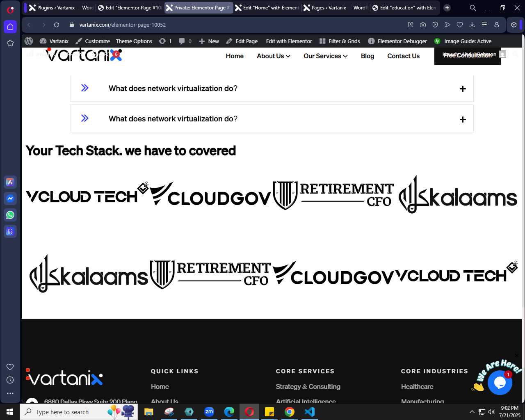The width and height of the screenshot is (525, 420).
Task: Open Zoom from taskbar
Action: [209, 412]
